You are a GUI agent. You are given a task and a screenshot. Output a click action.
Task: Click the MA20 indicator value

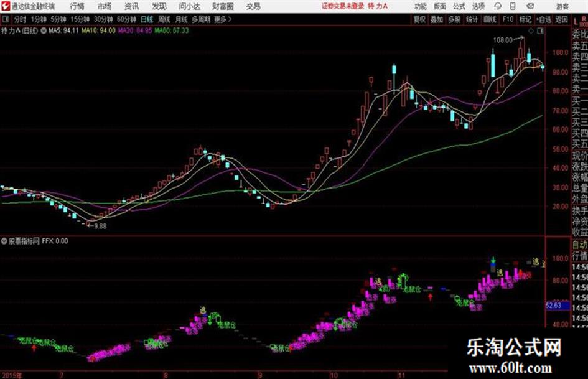135,30
